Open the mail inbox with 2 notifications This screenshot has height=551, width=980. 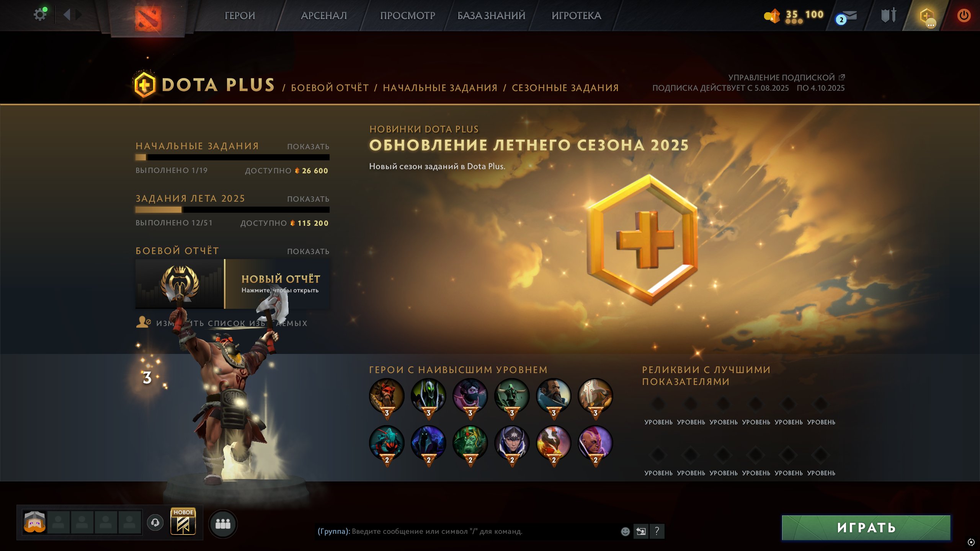847,17
